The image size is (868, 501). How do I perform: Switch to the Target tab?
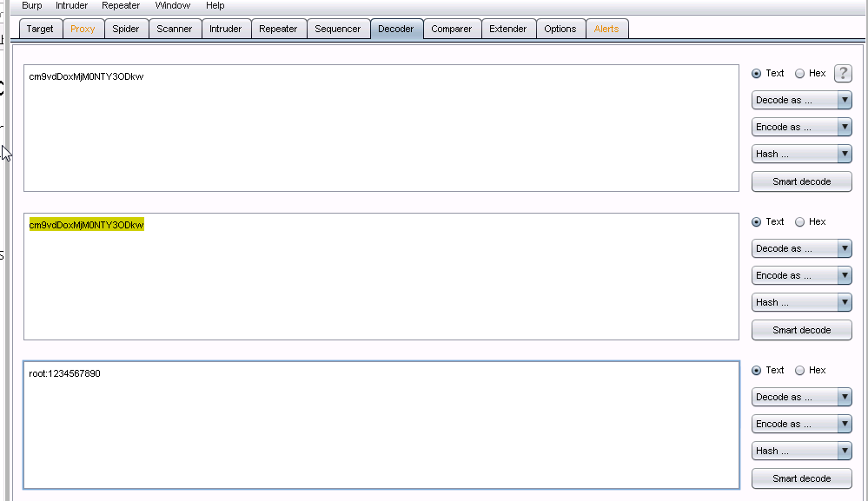[x=40, y=29]
